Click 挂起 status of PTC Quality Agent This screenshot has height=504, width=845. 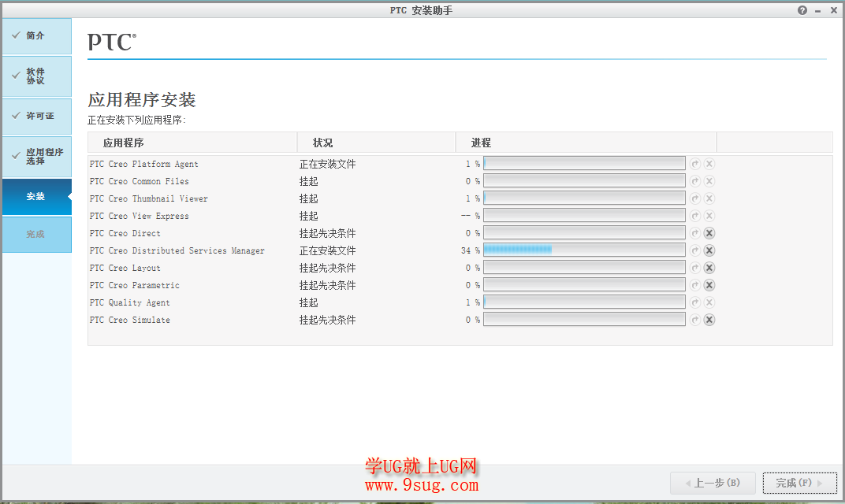[x=309, y=302]
